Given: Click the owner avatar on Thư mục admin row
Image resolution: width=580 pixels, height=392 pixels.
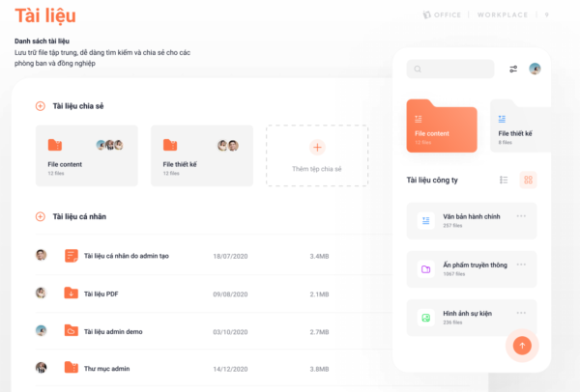Looking at the screenshot, I should [x=41, y=368].
